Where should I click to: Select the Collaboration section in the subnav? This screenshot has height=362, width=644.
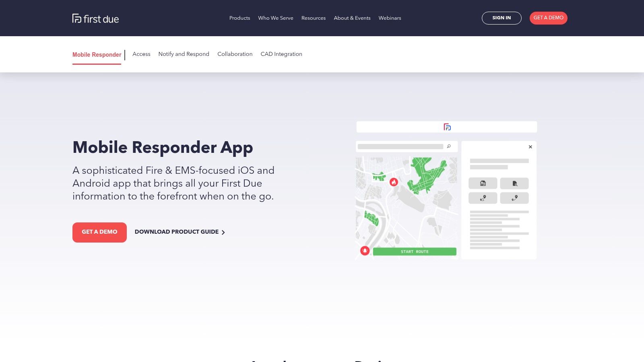pos(235,54)
